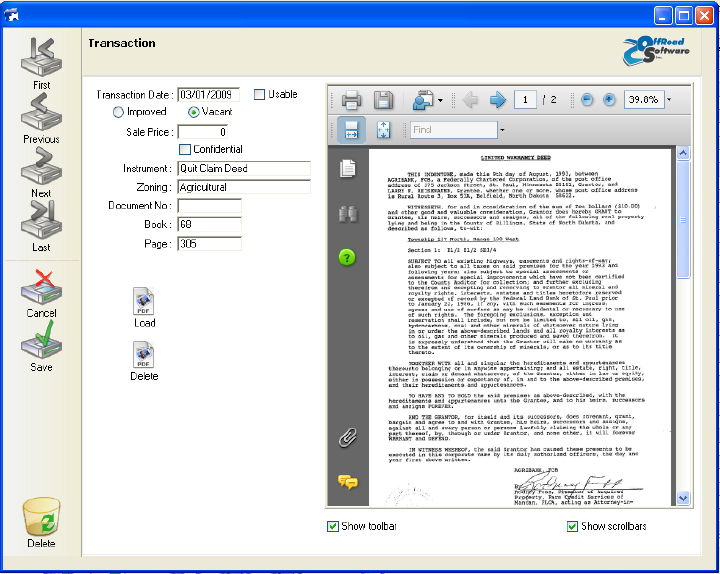Click the PDF deed document page
Viewport: 720px width, 574px height.
point(520,327)
